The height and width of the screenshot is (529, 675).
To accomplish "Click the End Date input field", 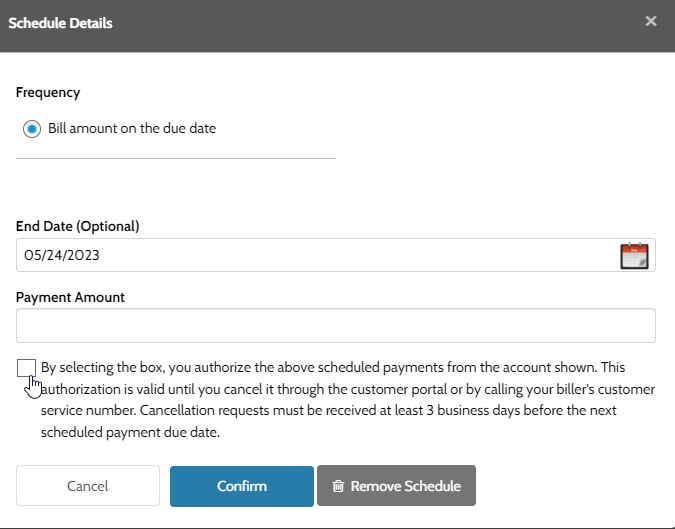I will 336,255.
